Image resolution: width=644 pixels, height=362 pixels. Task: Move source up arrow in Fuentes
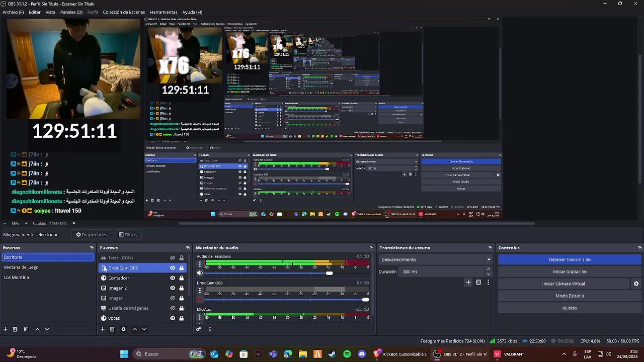click(x=134, y=329)
